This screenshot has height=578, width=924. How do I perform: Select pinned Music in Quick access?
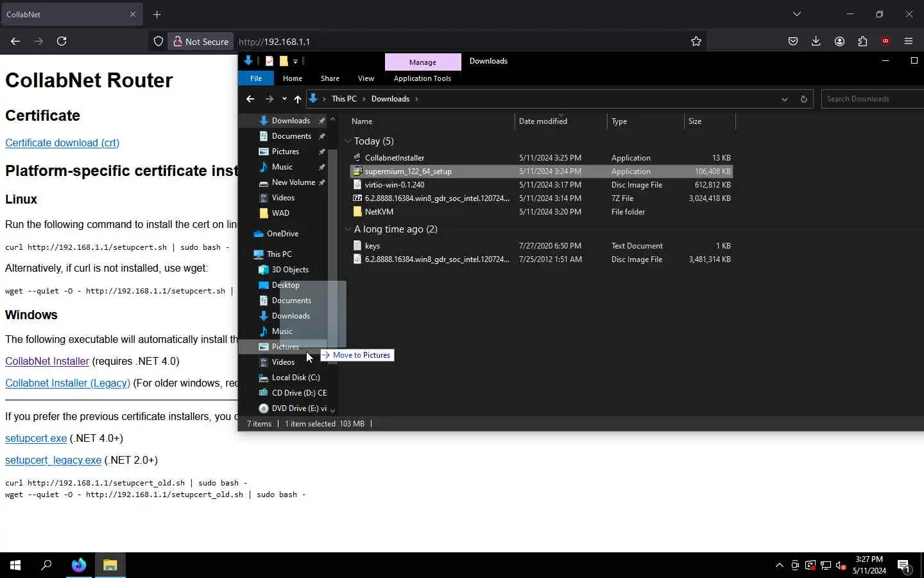pyautogui.click(x=282, y=167)
